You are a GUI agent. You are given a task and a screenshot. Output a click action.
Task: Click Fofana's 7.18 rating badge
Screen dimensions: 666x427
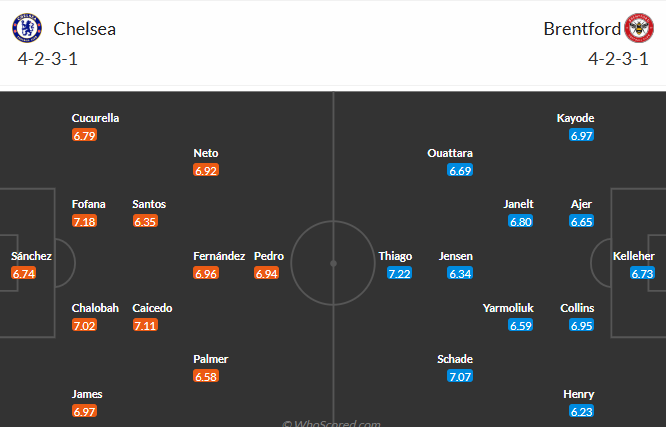click(84, 221)
